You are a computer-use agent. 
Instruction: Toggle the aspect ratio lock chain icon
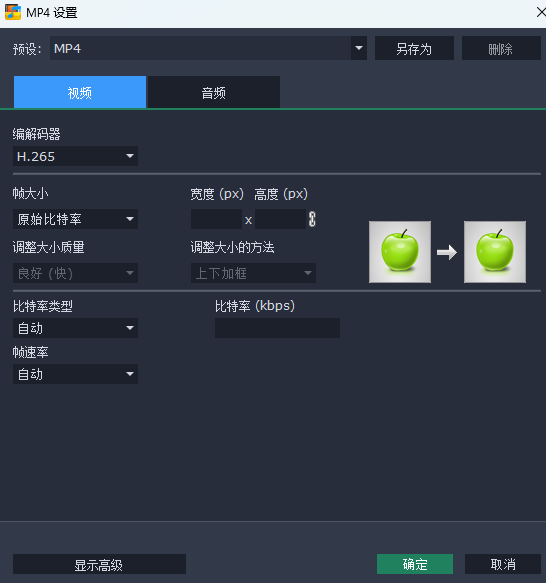tap(312, 219)
